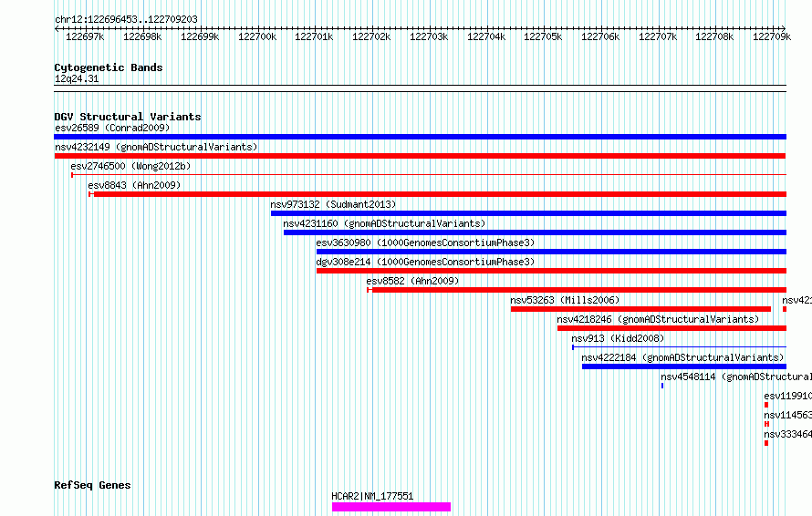Click the blue esv3630980 variant bar
This screenshot has width=812, height=516.
point(551,252)
